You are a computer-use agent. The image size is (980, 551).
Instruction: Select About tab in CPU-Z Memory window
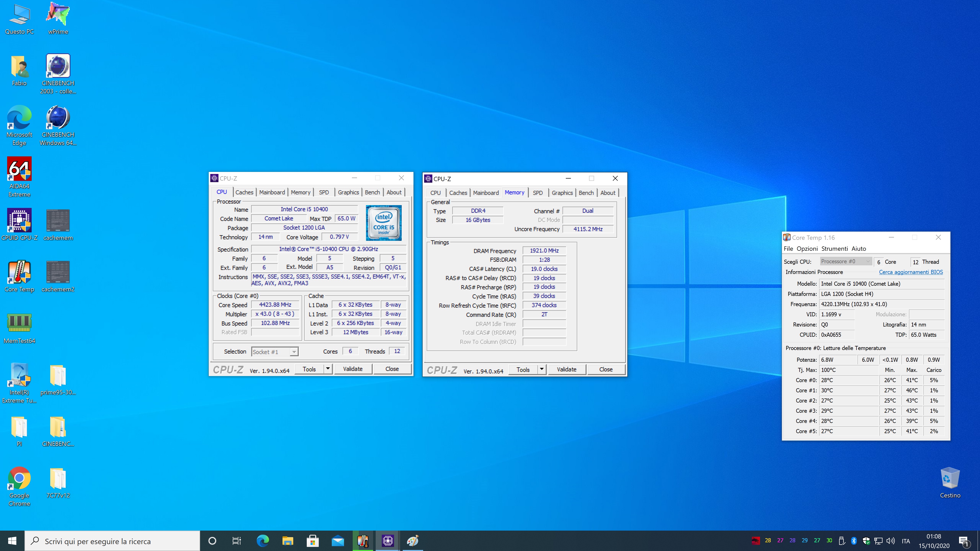608,193
